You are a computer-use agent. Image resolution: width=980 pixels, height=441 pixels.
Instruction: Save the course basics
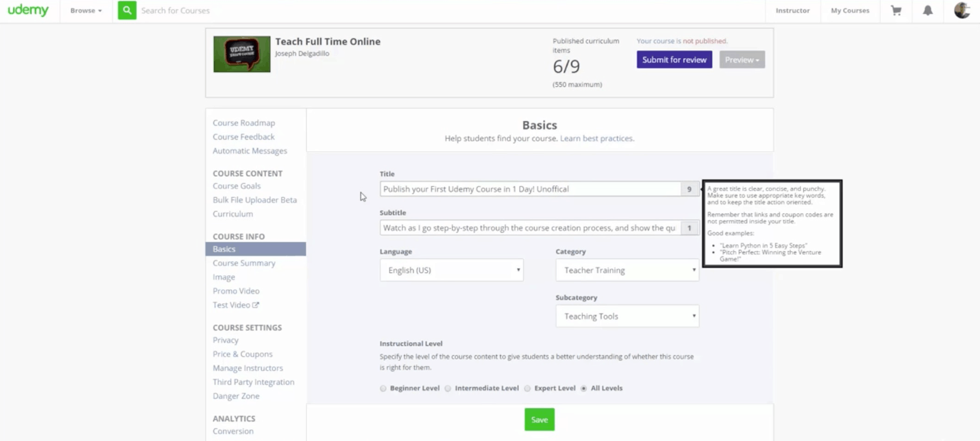pos(539,419)
